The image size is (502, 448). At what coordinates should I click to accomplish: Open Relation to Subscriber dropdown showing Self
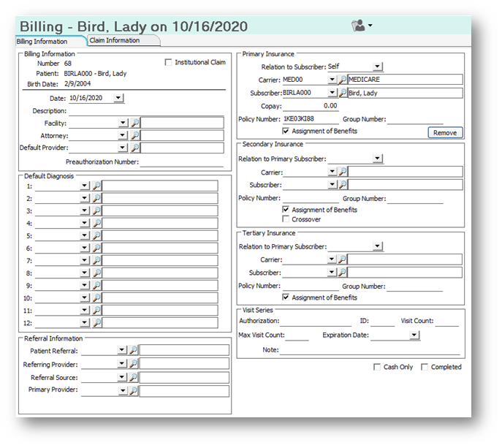[x=378, y=67]
